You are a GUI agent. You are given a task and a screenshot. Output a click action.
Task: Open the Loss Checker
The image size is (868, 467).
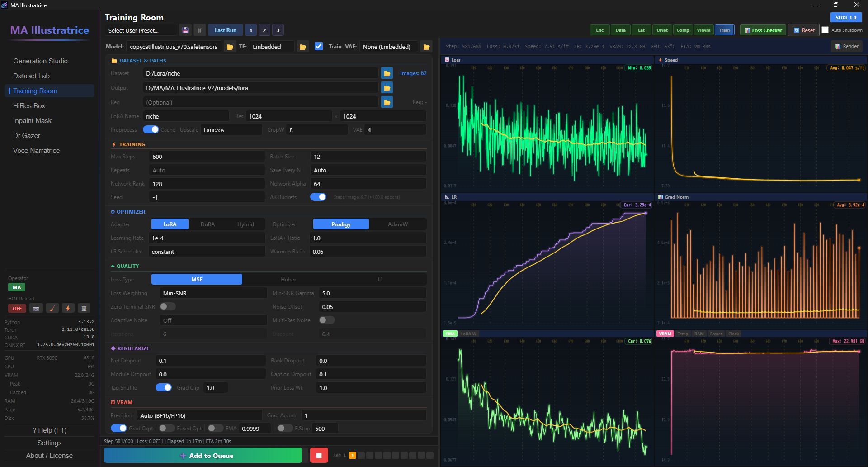click(763, 30)
